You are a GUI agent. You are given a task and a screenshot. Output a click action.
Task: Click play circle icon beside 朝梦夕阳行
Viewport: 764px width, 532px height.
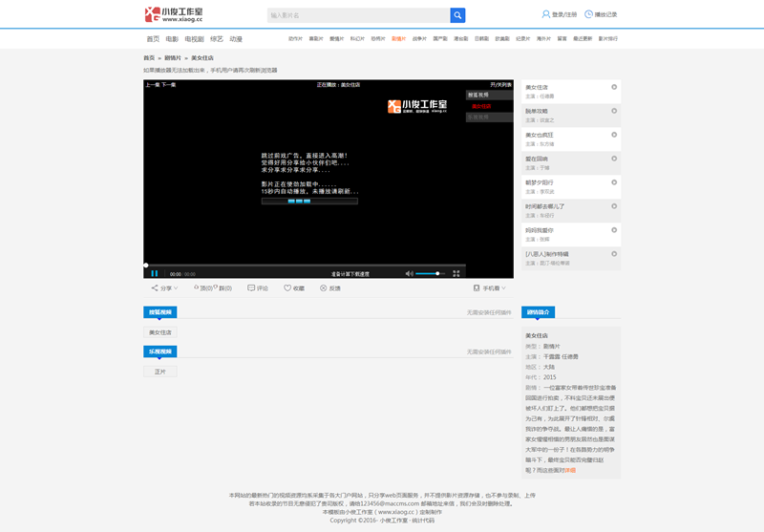click(614, 182)
